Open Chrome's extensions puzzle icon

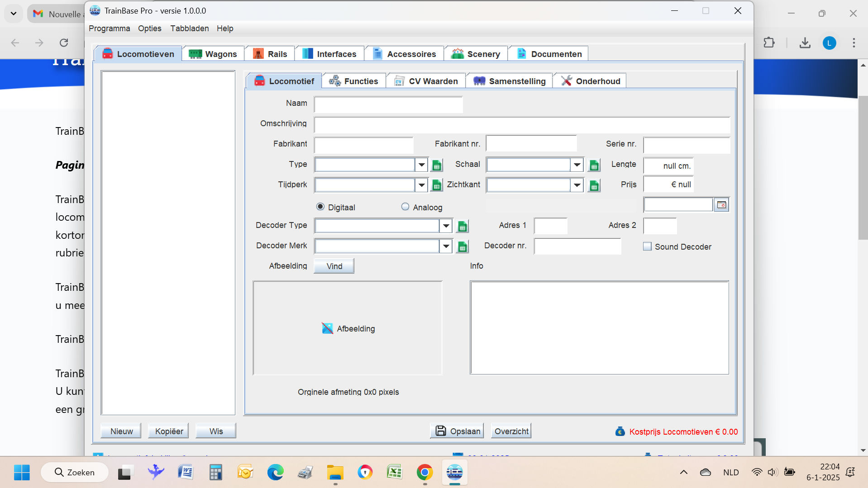(x=769, y=43)
